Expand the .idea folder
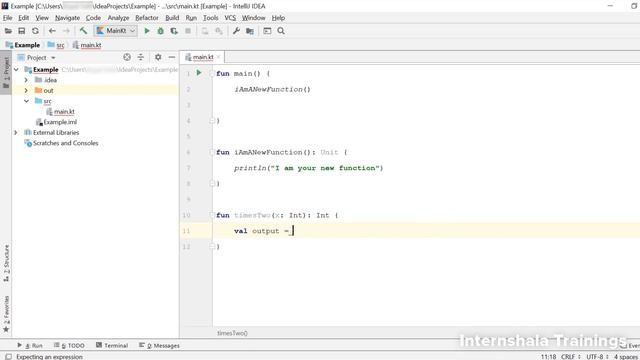This screenshot has width=640, height=360. [x=26, y=80]
